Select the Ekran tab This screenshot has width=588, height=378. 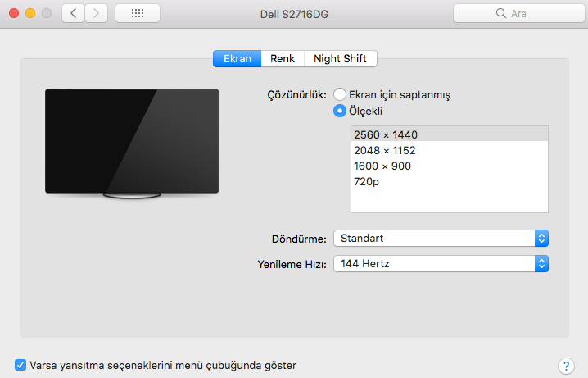(237, 59)
